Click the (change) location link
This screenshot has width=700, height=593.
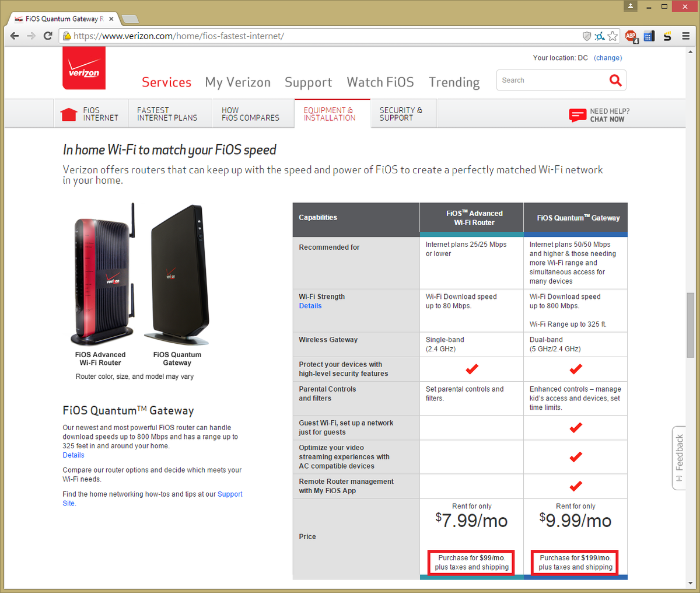608,58
